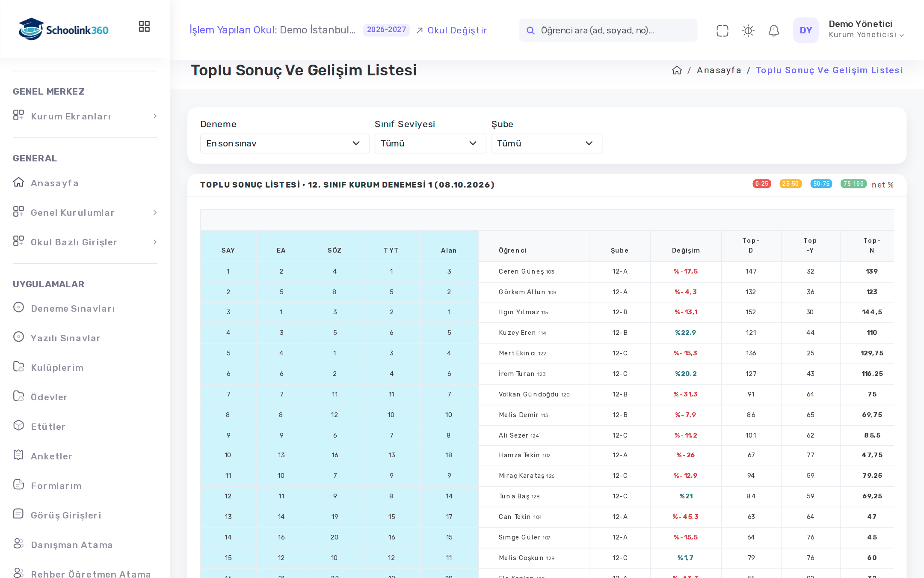
Task: Click the 2026-2027 year badge
Action: 386,30
